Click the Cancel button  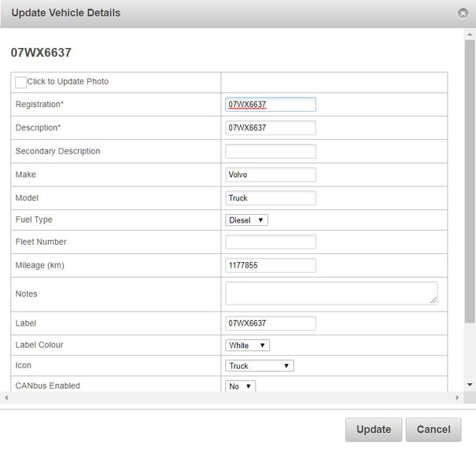click(434, 430)
